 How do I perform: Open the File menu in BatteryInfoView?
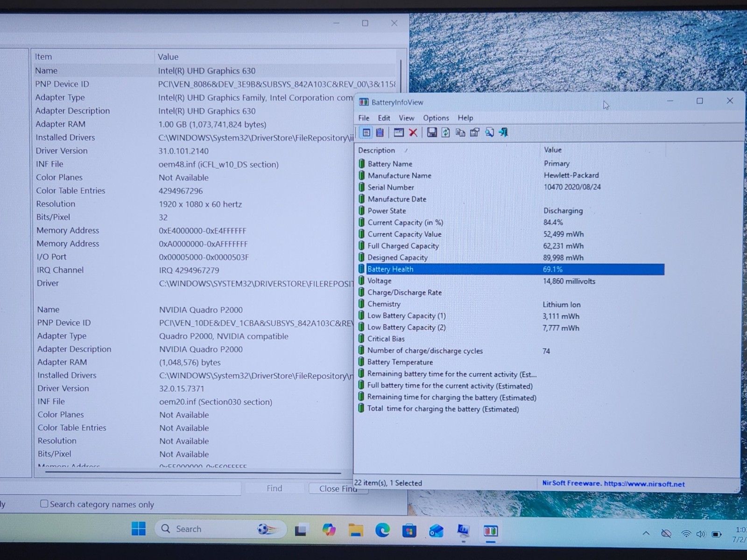click(x=364, y=118)
